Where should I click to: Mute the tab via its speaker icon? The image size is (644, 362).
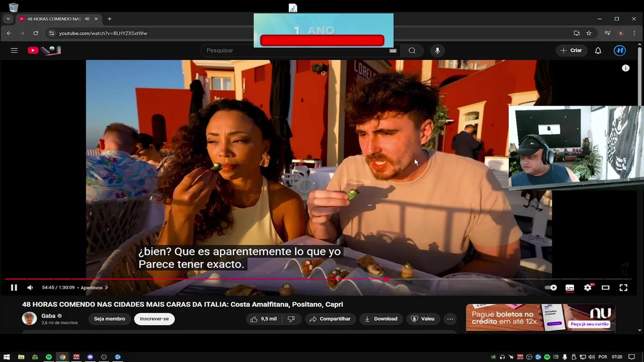(x=87, y=19)
